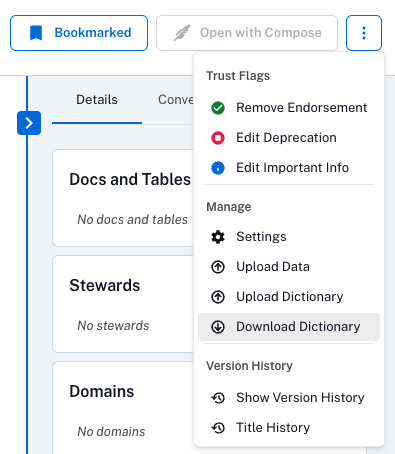Viewport: 395px width, 454px height.
Task: Click the Stewards section heading
Action: [105, 285]
